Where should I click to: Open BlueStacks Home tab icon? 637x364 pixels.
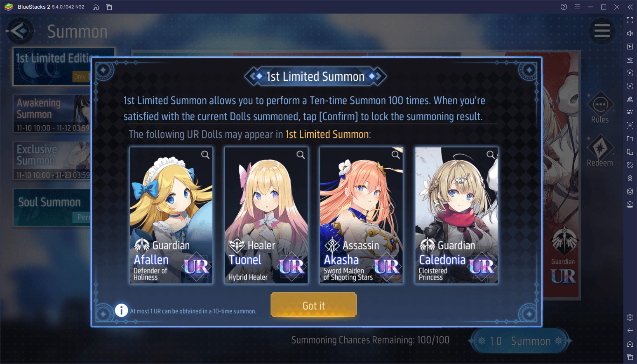click(x=96, y=7)
